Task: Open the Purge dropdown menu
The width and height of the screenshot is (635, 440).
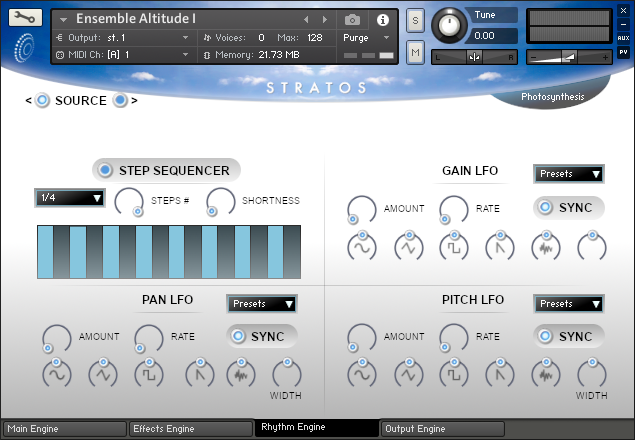Action: (366, 38)
